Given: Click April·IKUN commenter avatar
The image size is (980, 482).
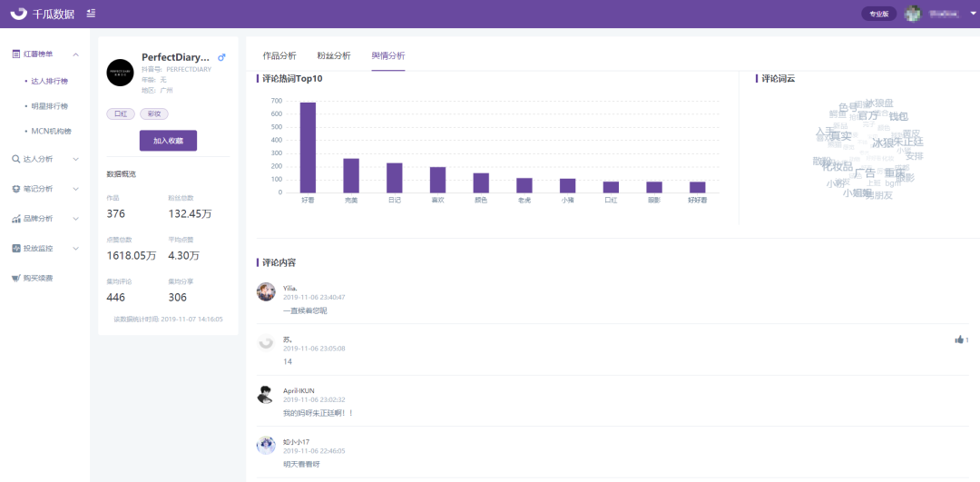Looking at the screenshot, I should (266, 395).
